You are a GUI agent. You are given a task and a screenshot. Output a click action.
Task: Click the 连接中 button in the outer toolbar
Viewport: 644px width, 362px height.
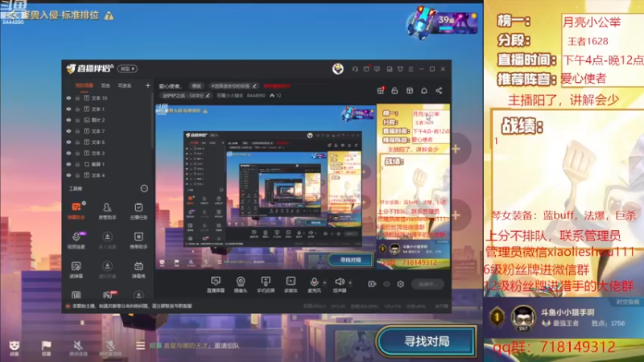428,284
